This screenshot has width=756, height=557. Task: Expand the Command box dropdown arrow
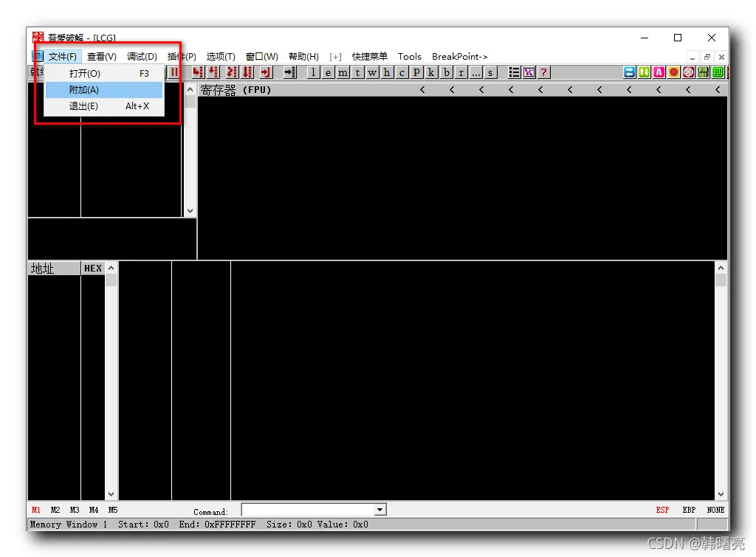[380, 510]
